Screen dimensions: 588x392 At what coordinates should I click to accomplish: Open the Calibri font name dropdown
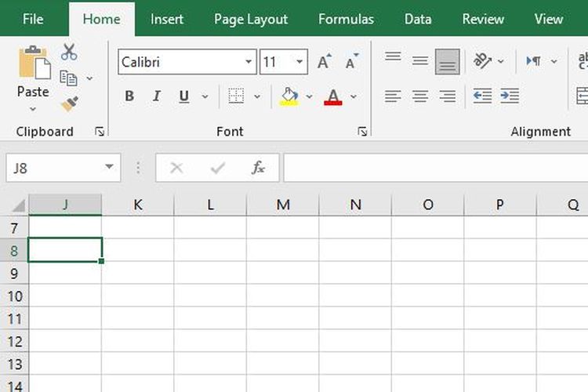[x=249, y=62]
